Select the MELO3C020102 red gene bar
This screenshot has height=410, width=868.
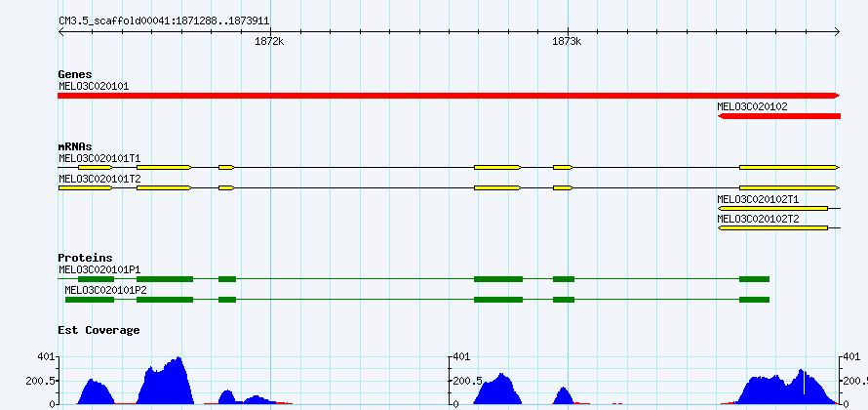coord(779,116)
